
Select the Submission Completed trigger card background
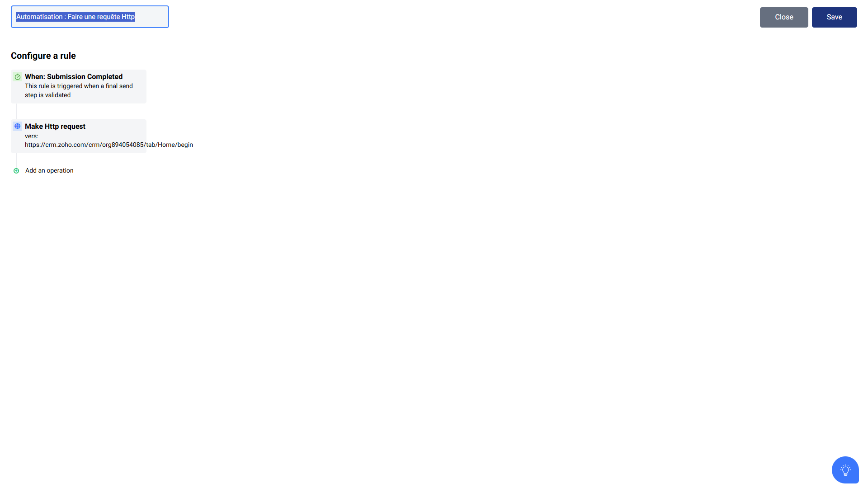click(79, 86)
